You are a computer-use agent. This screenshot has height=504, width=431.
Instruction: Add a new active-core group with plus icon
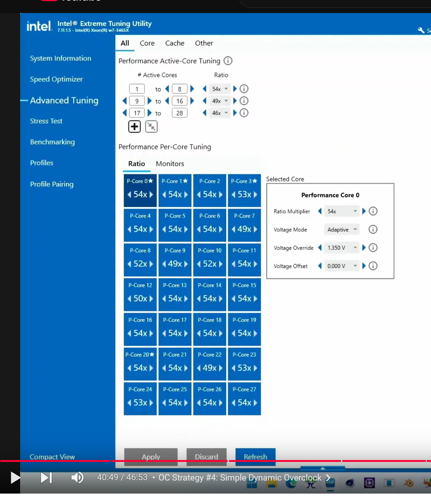click(134, 127)
